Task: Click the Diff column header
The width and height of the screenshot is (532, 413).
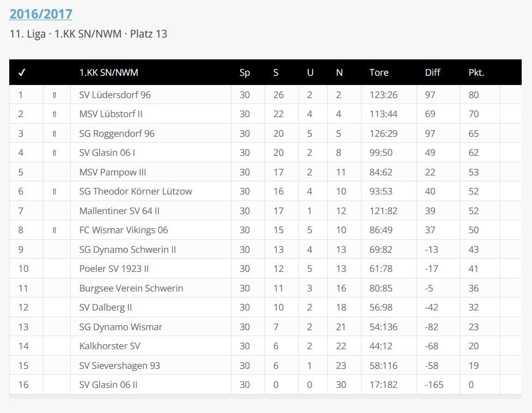Action: tap(432, 72)
